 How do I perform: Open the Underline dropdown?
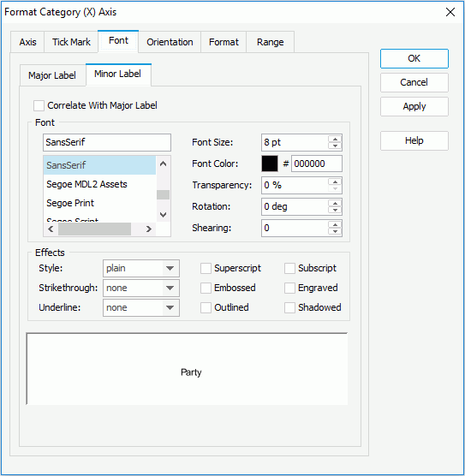141,307
